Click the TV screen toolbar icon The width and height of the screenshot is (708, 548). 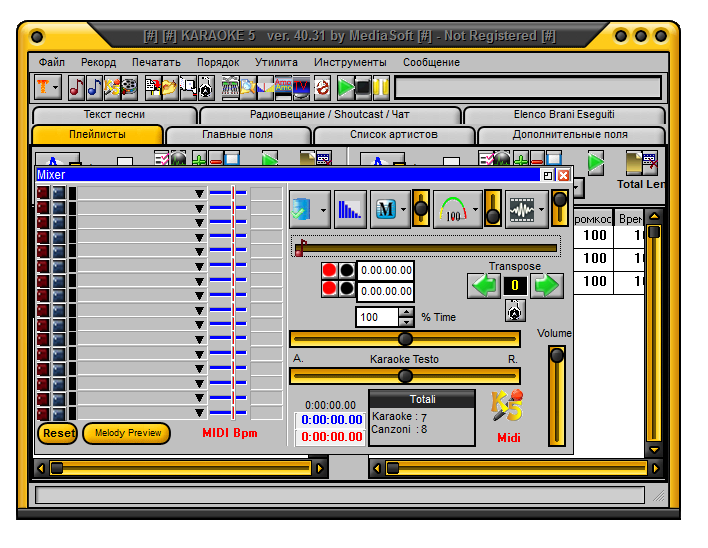(301, 87)
